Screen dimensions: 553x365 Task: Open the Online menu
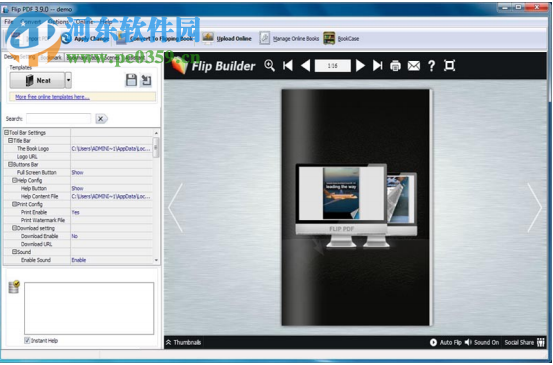(x=85, y=22)
